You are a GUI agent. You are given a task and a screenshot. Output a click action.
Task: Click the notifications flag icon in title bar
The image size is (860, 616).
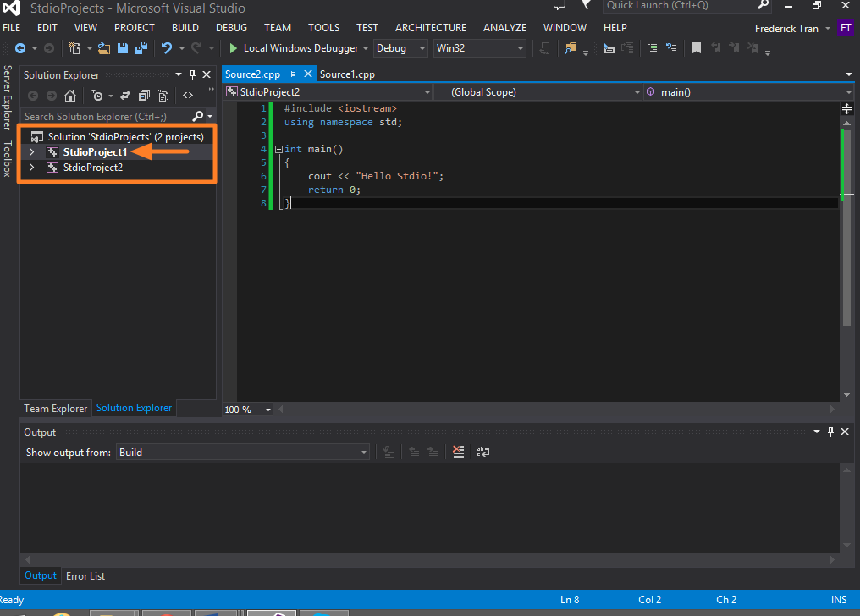click(x=587, y=5)
